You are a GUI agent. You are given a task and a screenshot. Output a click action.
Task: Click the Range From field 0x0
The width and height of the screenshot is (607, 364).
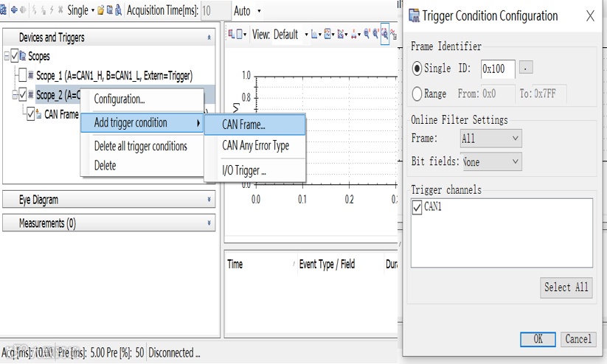498,94
